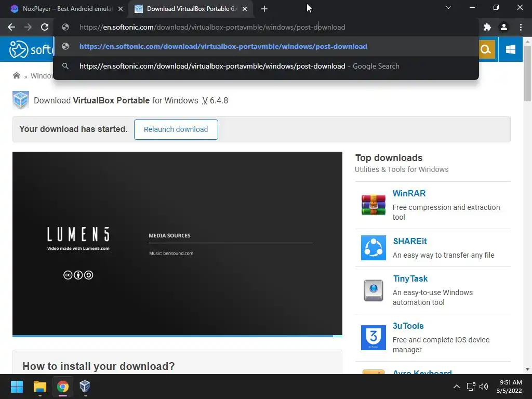Viewport: 532px width, 399px height.
Task: Click the version 6.4.8 label
Action: [215, 100]
